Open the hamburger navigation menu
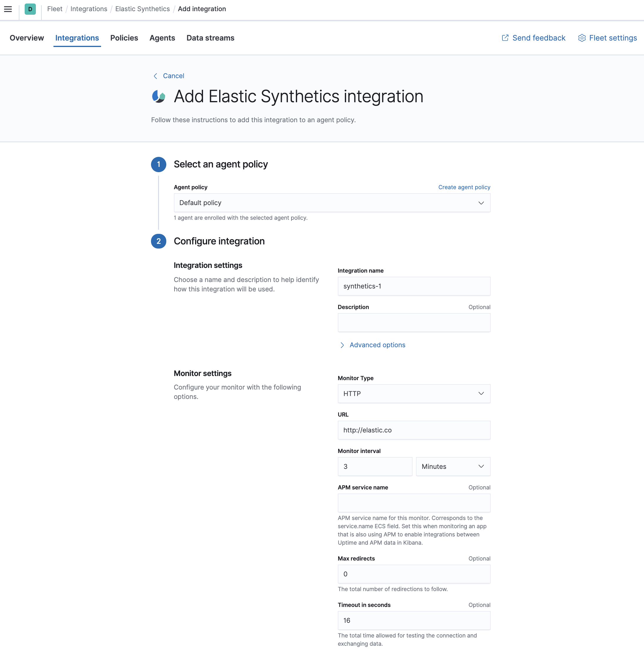Viewport: 644px width, 651px height. [x=8, y=9]
